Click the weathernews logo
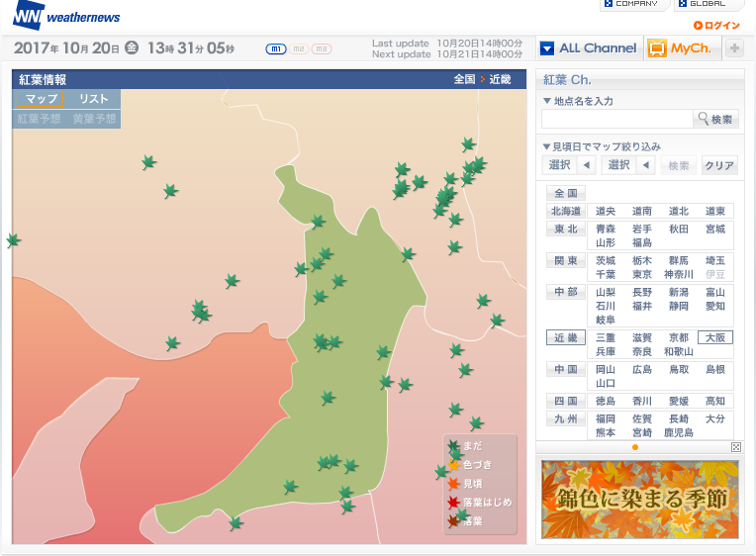This screenshot has width=756, height=556. pyautogui.click(x=66, y=16)
